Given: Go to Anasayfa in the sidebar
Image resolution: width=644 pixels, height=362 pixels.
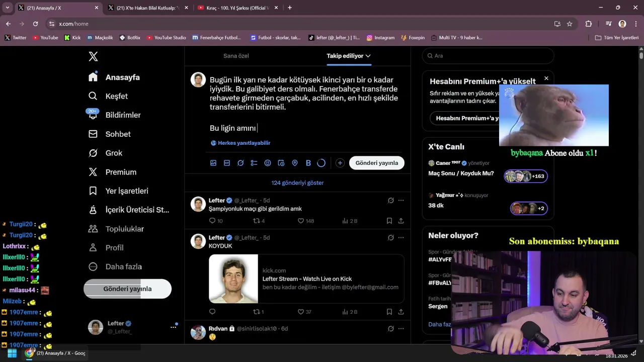Looking at the screenshot, I should [x=114, y=77].
